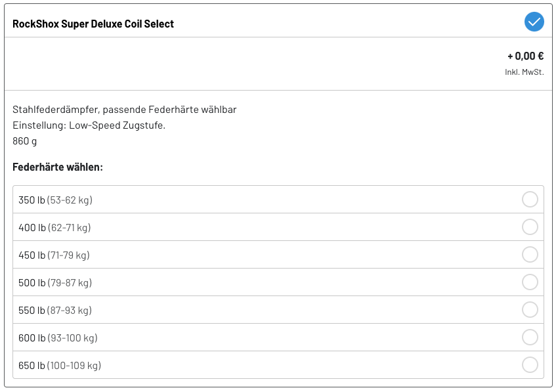Screen dimensions: 558x392
Task: Select the 350 lb spring rate radio button
Action: click(x=530, y=200)
